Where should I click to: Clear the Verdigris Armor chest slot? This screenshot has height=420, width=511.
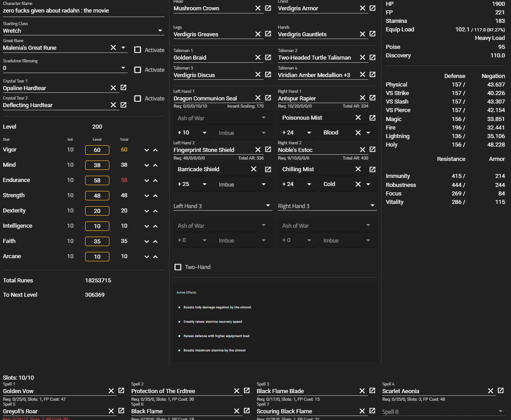pos(362,8)
